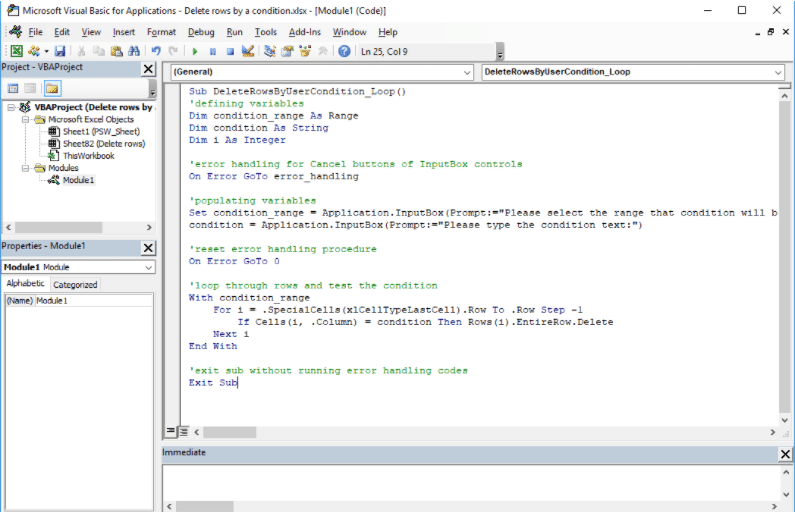Viewport: 795px width, 512px height.
Task: Click the Cut scissors icon
Action: [81, 51]
